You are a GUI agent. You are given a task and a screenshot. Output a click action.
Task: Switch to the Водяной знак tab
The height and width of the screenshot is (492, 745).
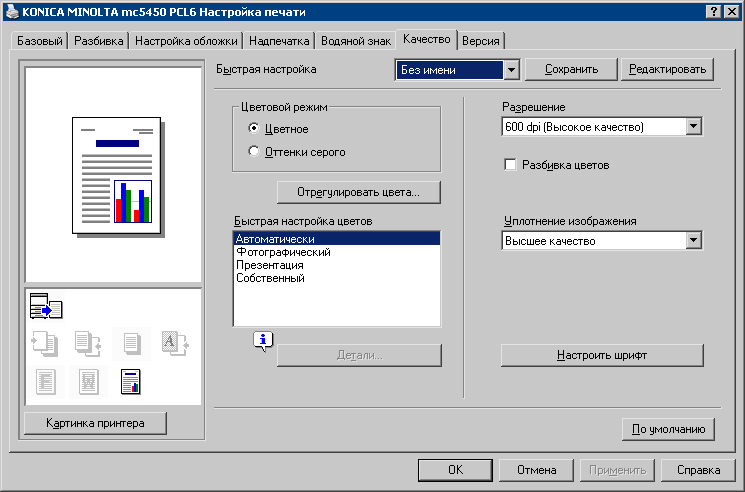click(356, 41)
